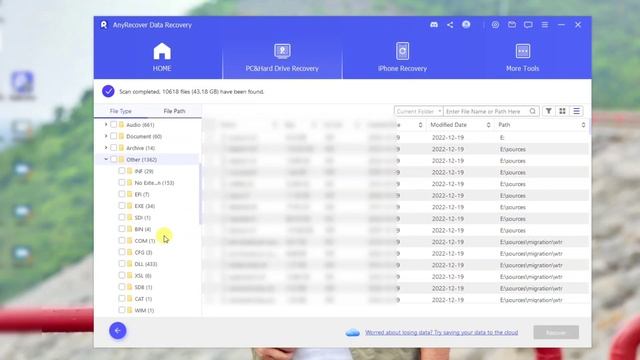Check the INF (29) checkbox
This screenshot has width=640, height=360.
(122, 171)
